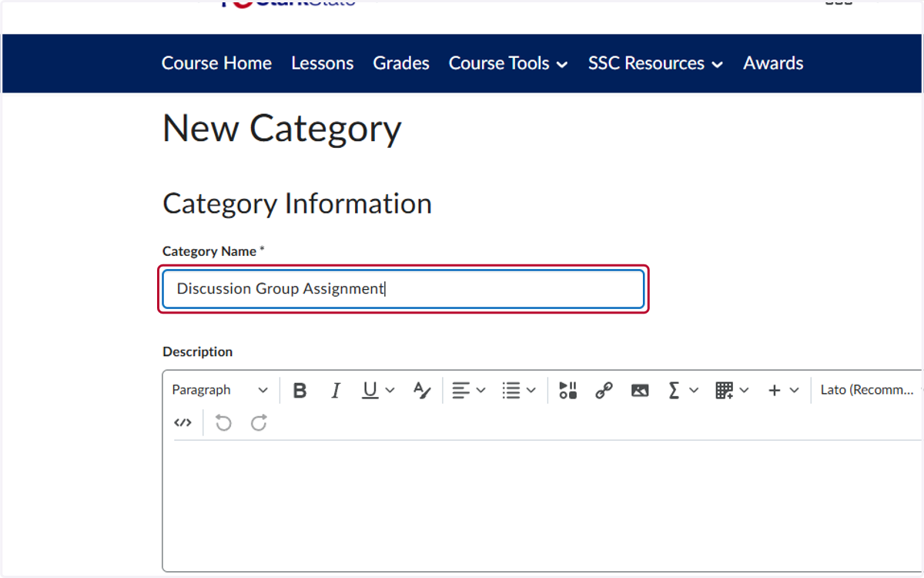Select the text color picker icon
Viewport: 924px width, 578px height.
click(422, 391)
